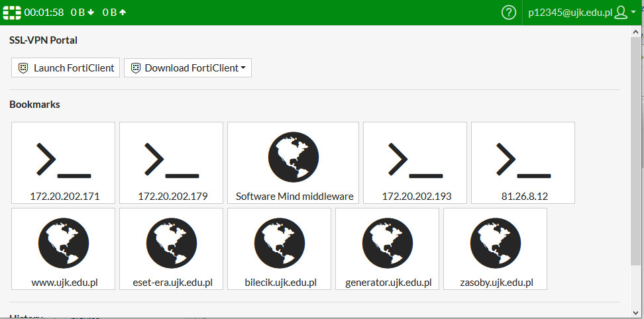Open generator.ujk.edu.pl globe bookmark
The image size is (644, 319).
tap(388, 249)
